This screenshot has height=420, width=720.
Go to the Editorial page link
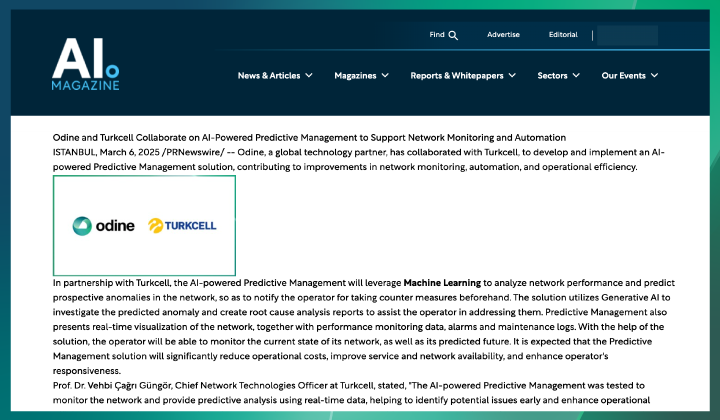click(x=563, y=35)
